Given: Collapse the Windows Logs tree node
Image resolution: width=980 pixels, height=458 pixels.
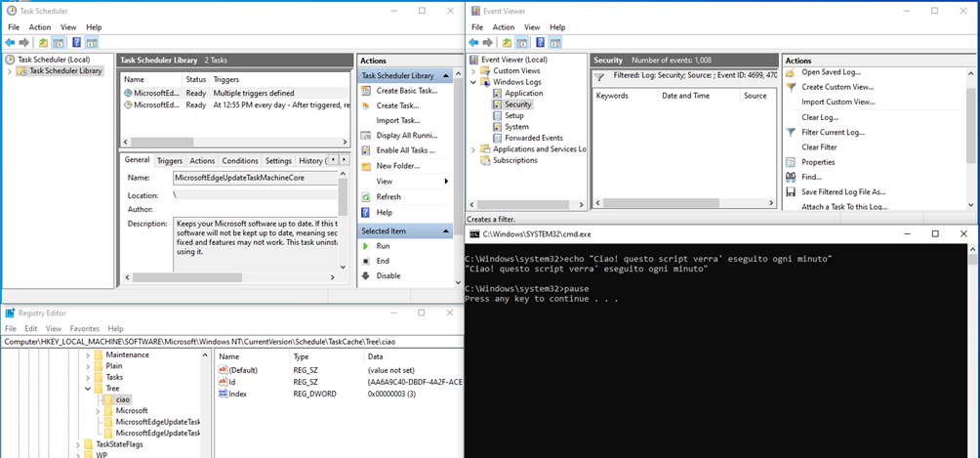Looking at the screenshot, I should coord(474,82).
